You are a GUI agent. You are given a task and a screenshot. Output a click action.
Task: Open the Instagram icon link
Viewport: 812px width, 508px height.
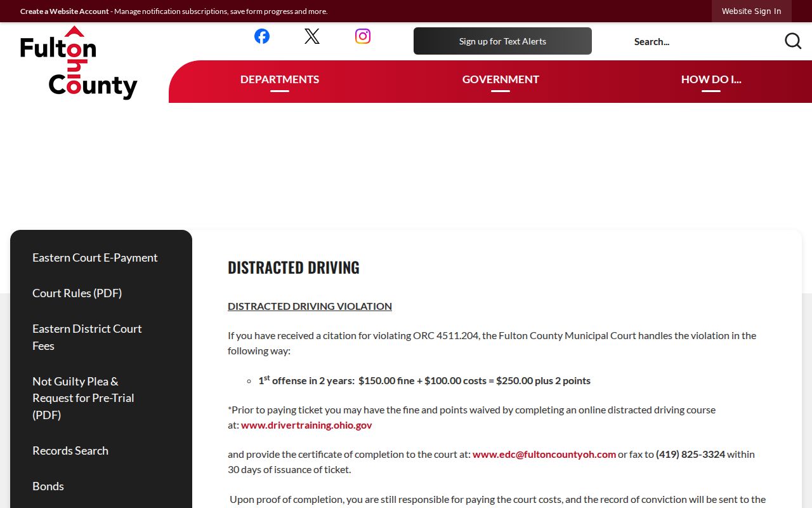click(363, 36)
